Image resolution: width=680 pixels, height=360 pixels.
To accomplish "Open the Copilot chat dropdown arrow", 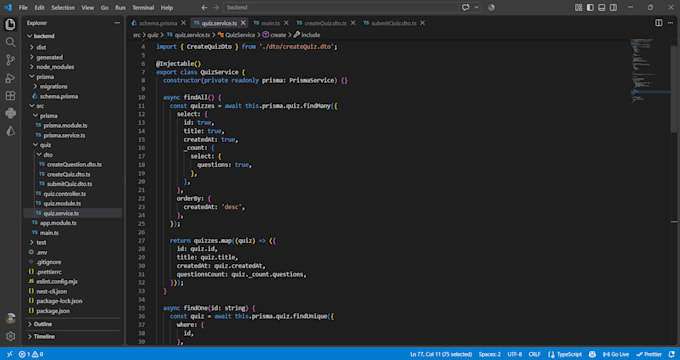I will 477,7.
